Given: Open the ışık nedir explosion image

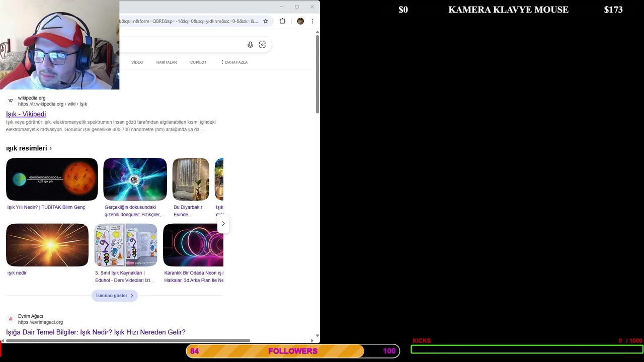Looking at the screenshot, I should tap(47, 245).
